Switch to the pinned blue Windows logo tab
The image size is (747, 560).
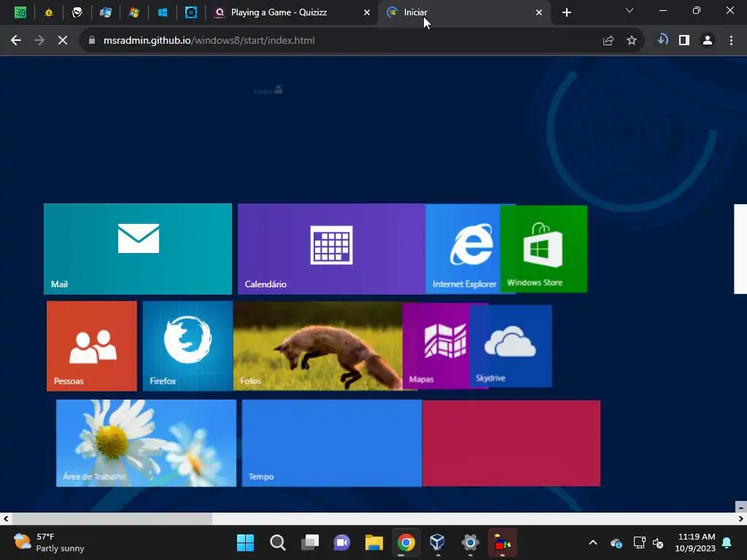click(x=163, y=12)
